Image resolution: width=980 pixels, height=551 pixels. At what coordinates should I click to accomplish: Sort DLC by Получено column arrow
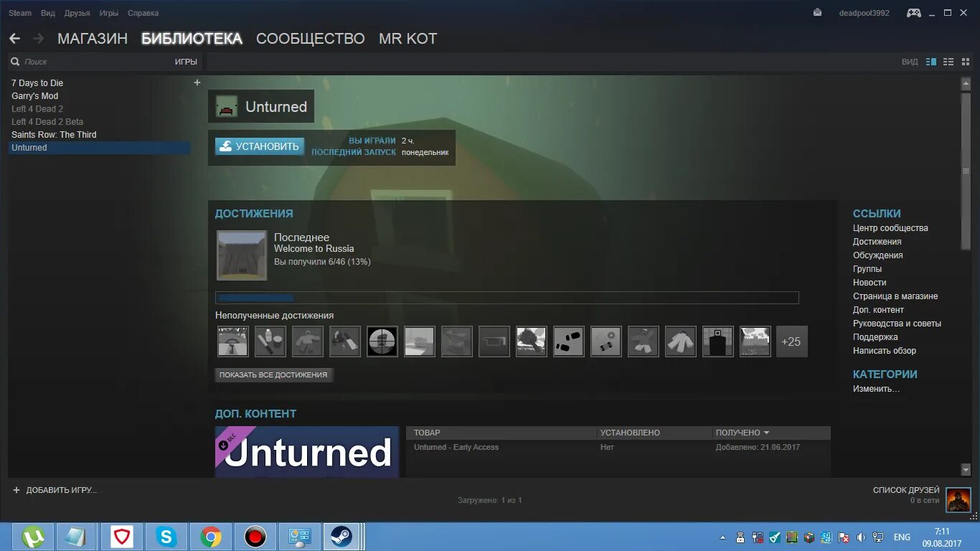pos(766,433)
